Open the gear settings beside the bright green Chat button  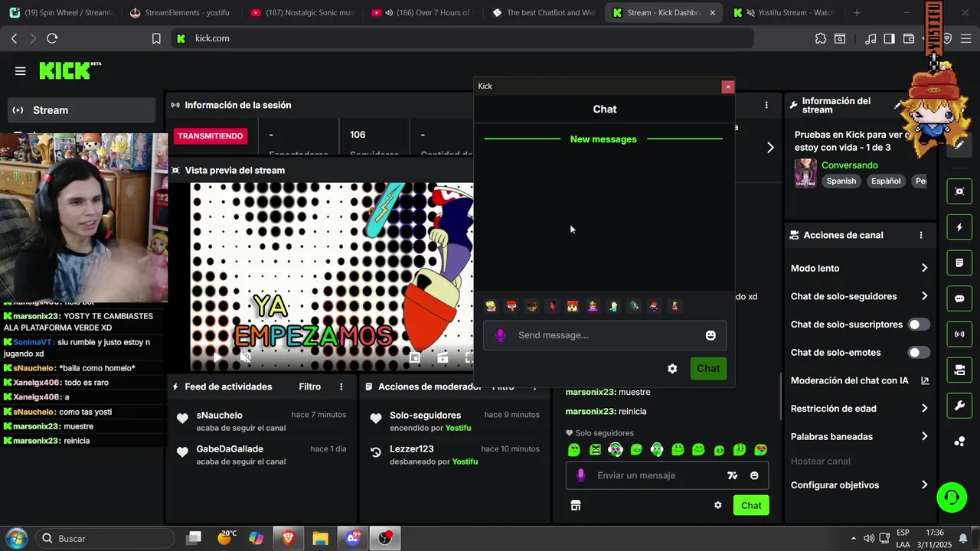(x=718, y=505)
